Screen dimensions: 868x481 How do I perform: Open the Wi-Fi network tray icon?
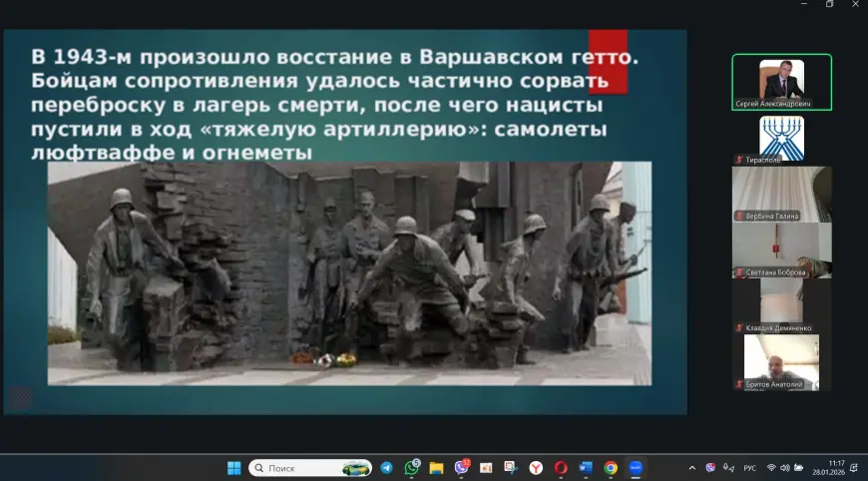pyautogui.click(x=771, y=468)
